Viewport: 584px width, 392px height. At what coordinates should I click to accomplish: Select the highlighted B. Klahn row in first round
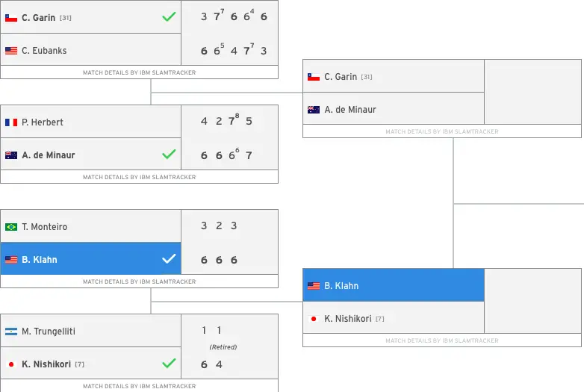tap(91, 259)
